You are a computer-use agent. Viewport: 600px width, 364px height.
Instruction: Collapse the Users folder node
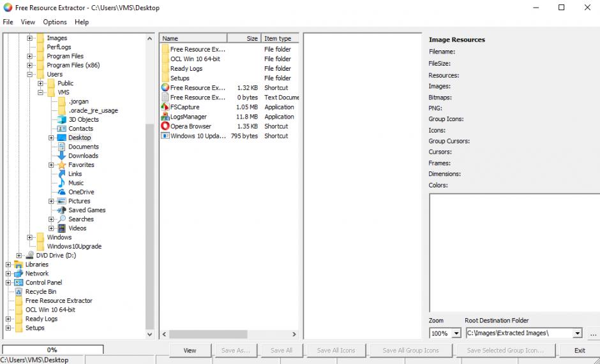[29, 75]
